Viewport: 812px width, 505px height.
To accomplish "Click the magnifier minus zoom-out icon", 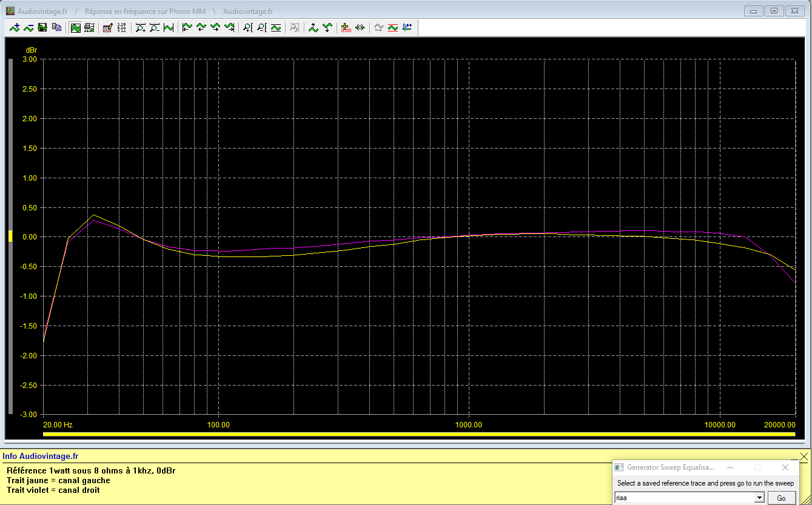I will [x=154, y=27].
